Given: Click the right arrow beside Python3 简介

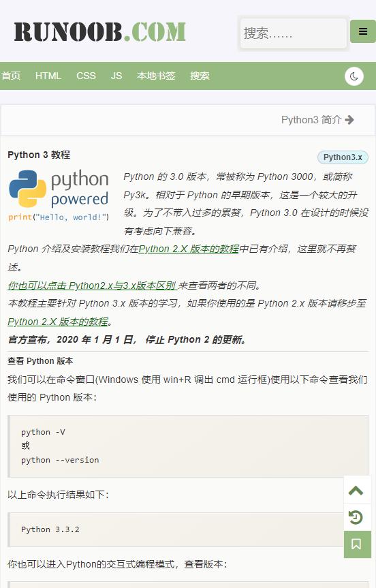Looking at the screenshot, I should click(349, 120).
